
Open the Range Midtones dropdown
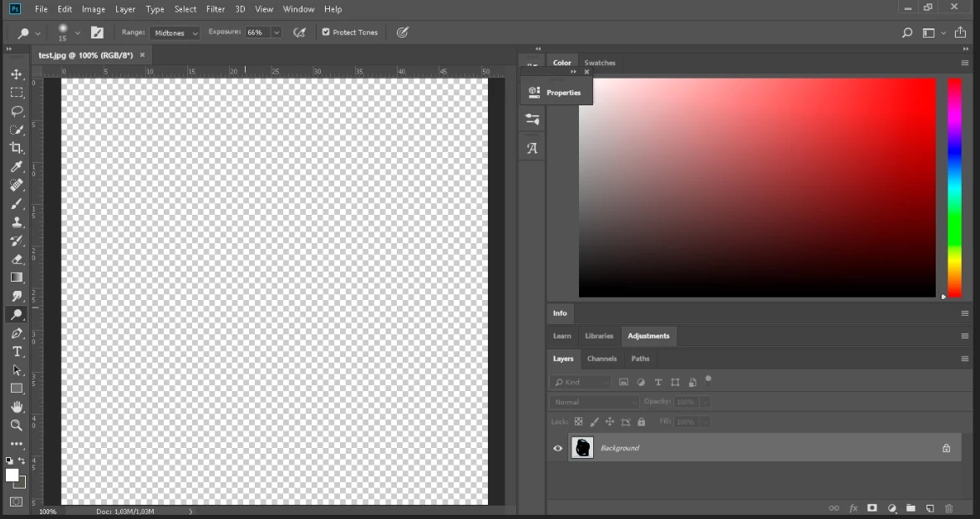175,33
